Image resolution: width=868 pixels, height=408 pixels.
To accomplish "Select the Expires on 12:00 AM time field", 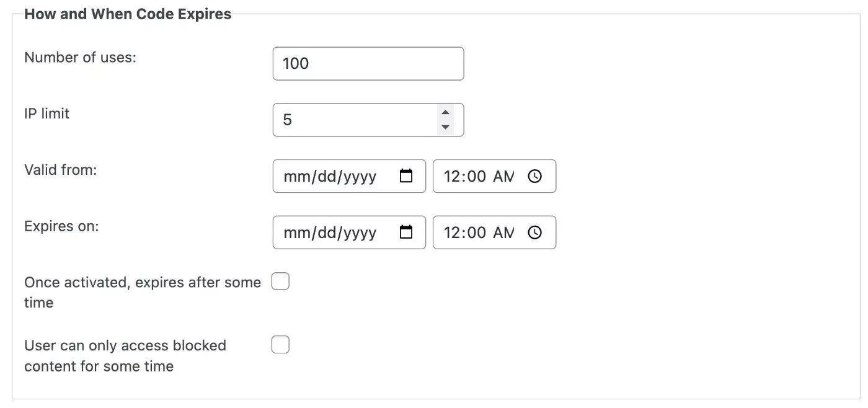I will [x=494, y=233].
